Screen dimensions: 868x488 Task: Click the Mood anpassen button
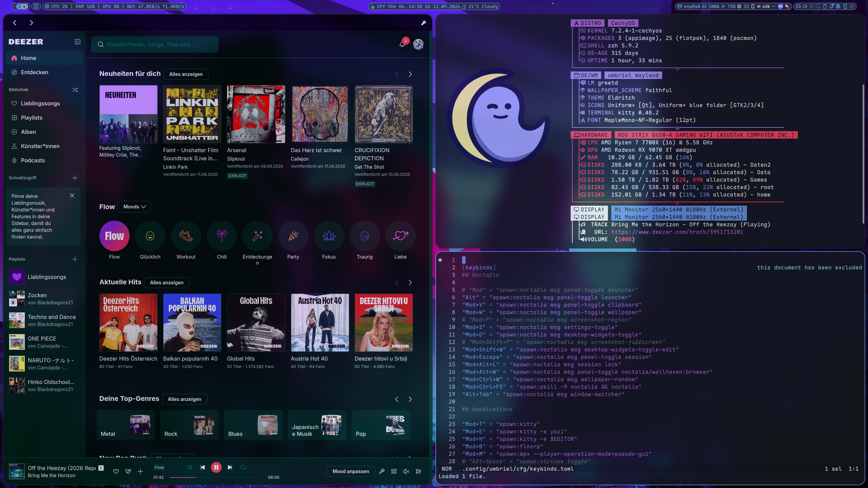[x=351, y=471]
